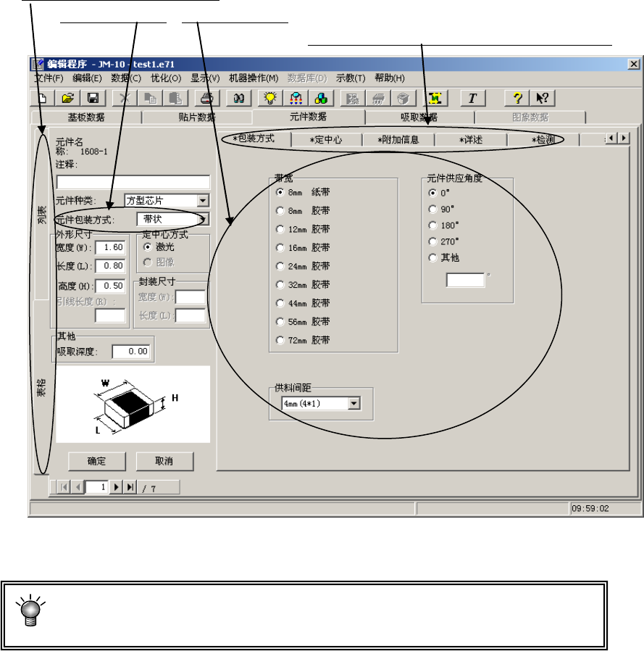The width and height of the screenshot is (644, 651).
Task: Click the 确定 button
Action: click(x=96, y=461)
